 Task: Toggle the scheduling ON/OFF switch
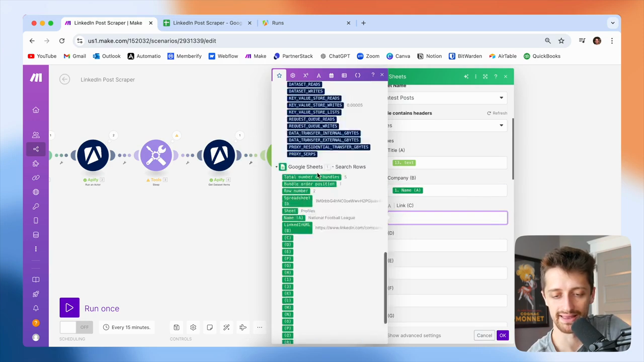(x=75, y=327)
